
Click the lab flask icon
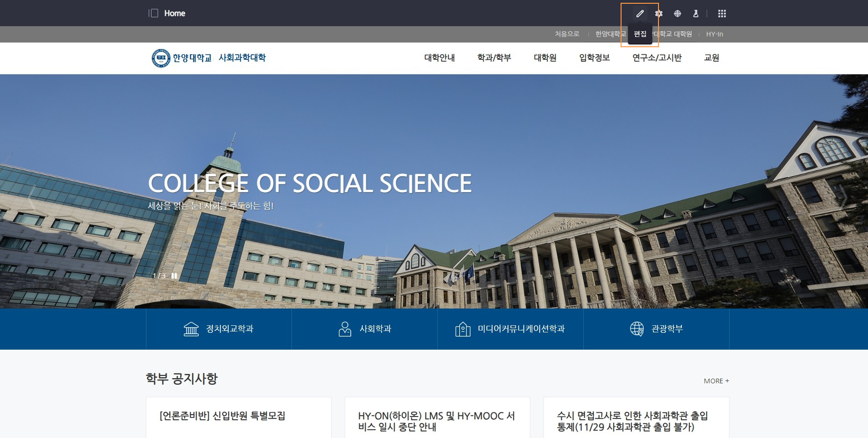tap(695, 14)
